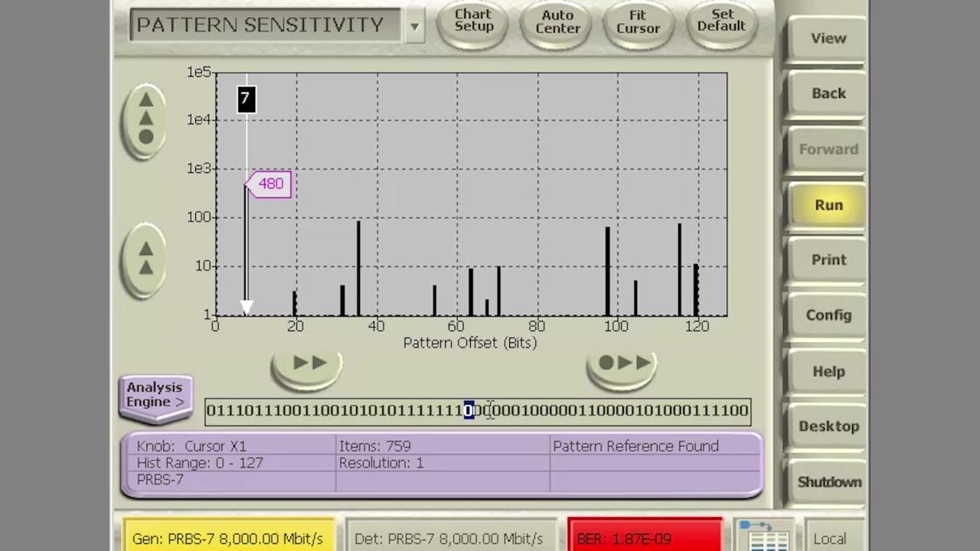
Task: Select the PATTERN SENSITIVITY title box
Action: 264,25
